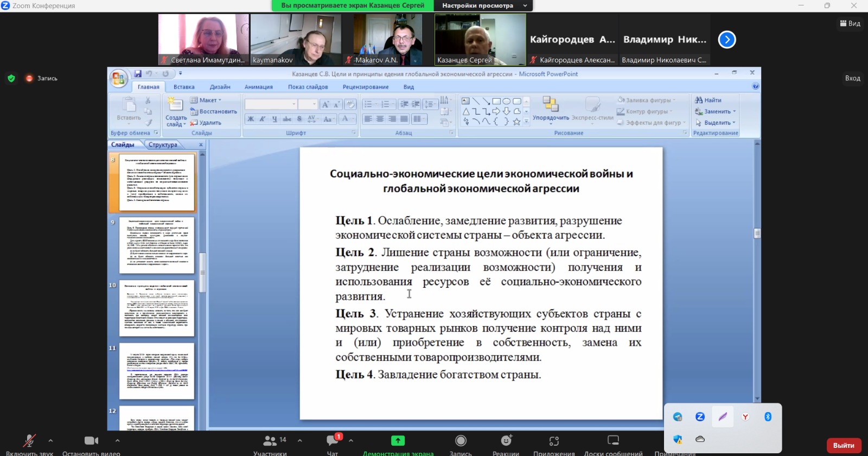The height and width of the screenshot is (456, 868).
Task: Expand audio options arrow beside microphone
Action: tap(50, 440)
